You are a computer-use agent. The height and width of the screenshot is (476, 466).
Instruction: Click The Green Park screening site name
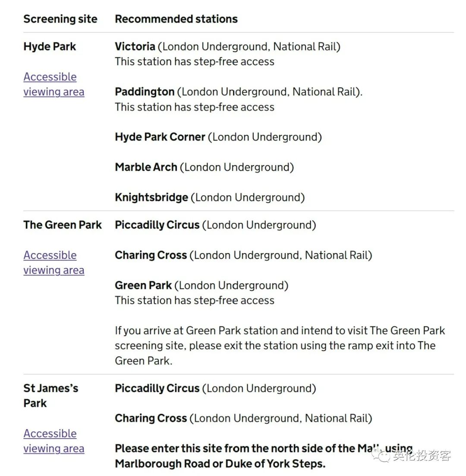(63, 225)
